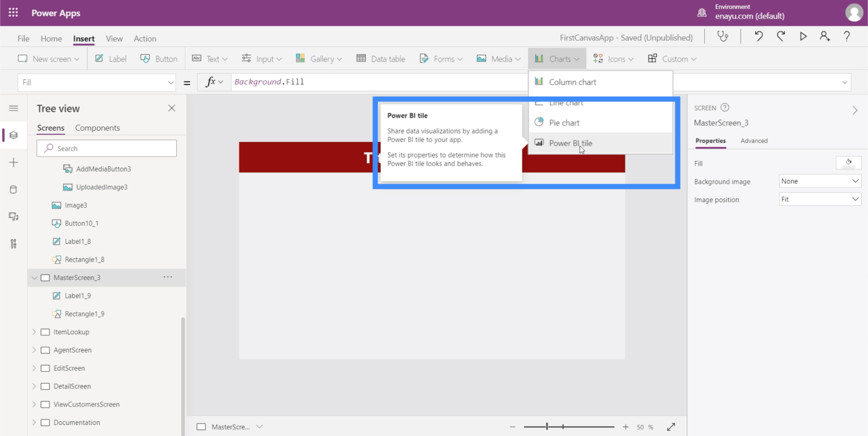Screen dimensions: 868x436
Task: Open Tree view layers icon in sidebar
Action: 13,135
